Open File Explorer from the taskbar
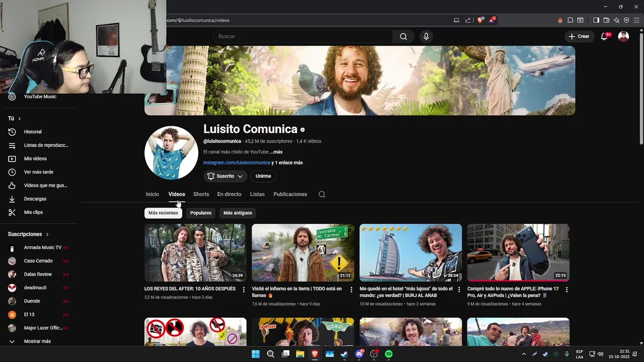This screenshot has width=644, height=362. 300,354
